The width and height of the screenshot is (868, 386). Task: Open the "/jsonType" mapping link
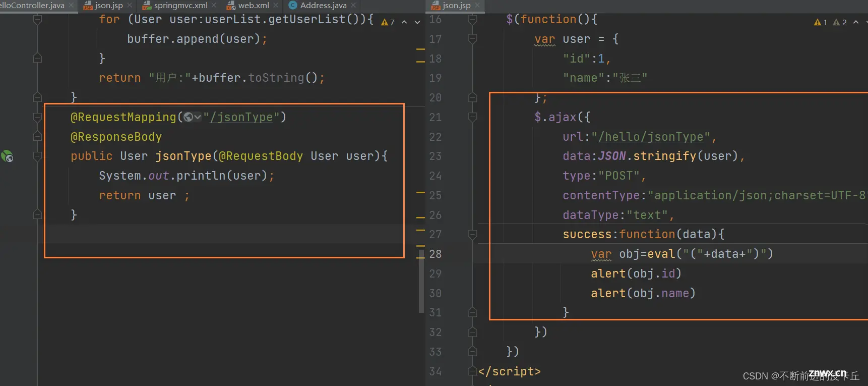coord(241,117)
